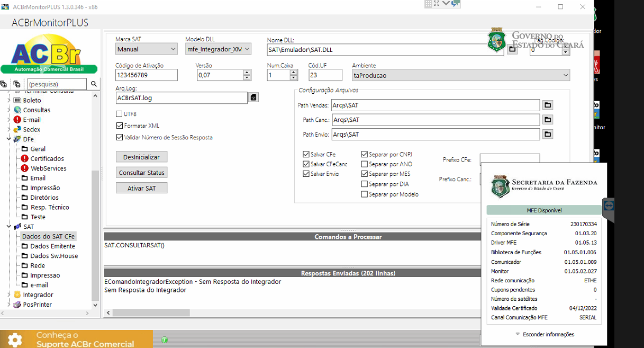The width and height of the screenshot is (644, 348).
Task: Click the expand-all tree icon above the sidebar
Action: 4,84
